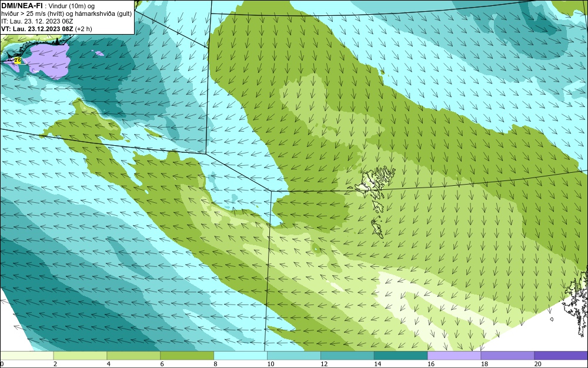This screenshot has width=588, height=368.
Task: Click the 8–10 m/s pale cyan legend swatch
Action: click(x=240, y=356)
